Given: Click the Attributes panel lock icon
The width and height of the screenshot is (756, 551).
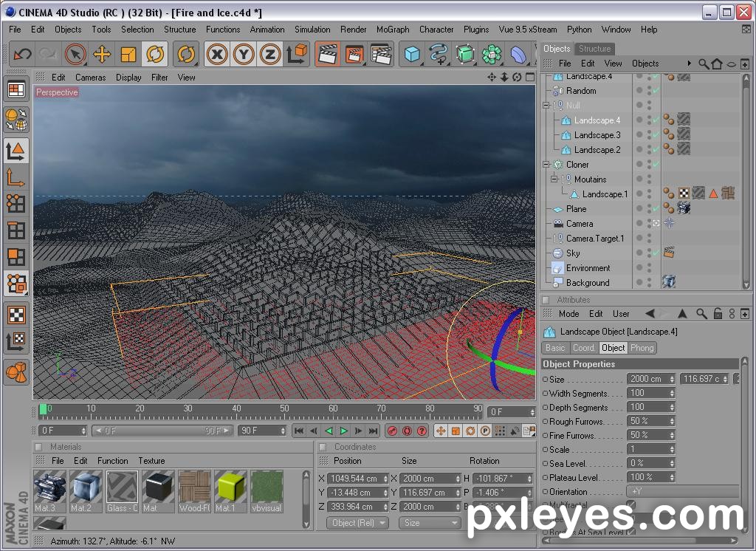Looking at the screenshot, I should (718, 314).
